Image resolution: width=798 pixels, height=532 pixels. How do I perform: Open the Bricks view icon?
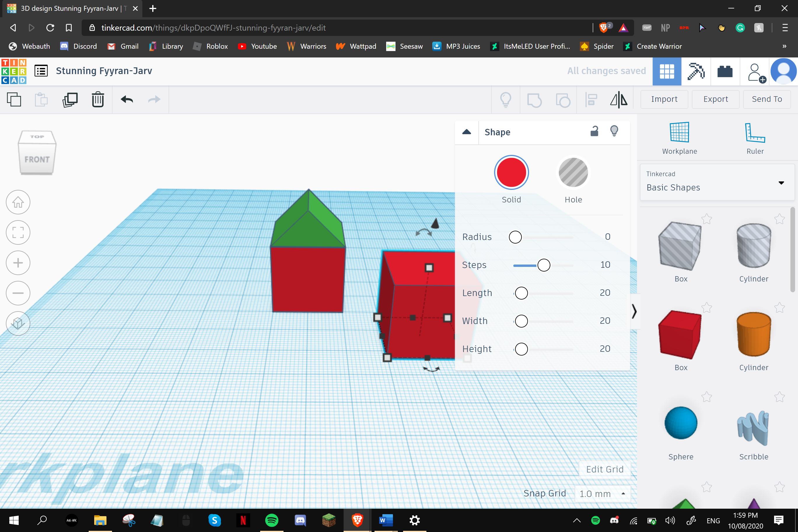click(x=725, y=71)
